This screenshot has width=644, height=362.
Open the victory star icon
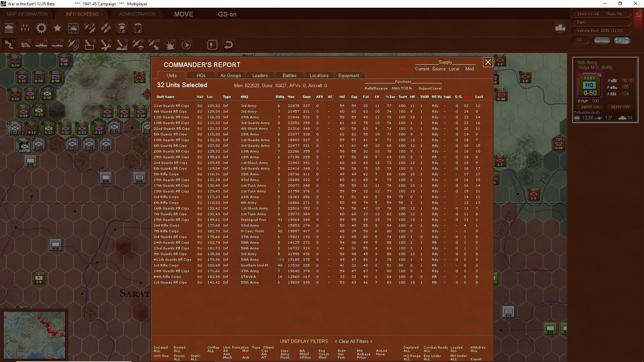(57, 28)
